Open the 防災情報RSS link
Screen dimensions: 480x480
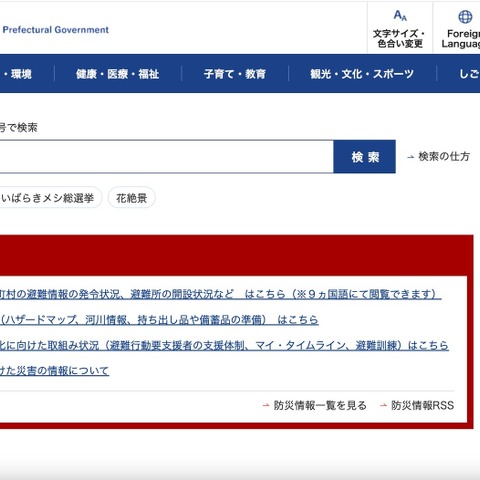click(417, 405)
